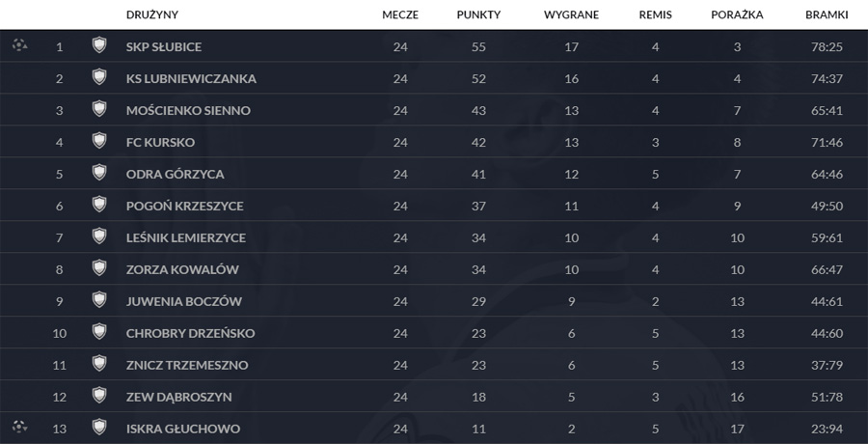Open the Znicz Trzemeszno team link
Viewport: 868px width, 444px height.
(x=187, y=365)
